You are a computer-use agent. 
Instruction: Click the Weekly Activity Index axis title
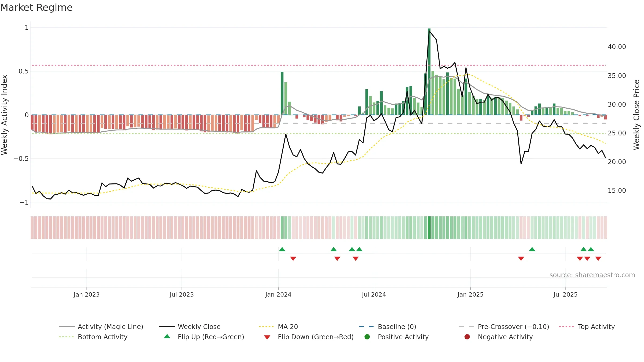point(5,115)
